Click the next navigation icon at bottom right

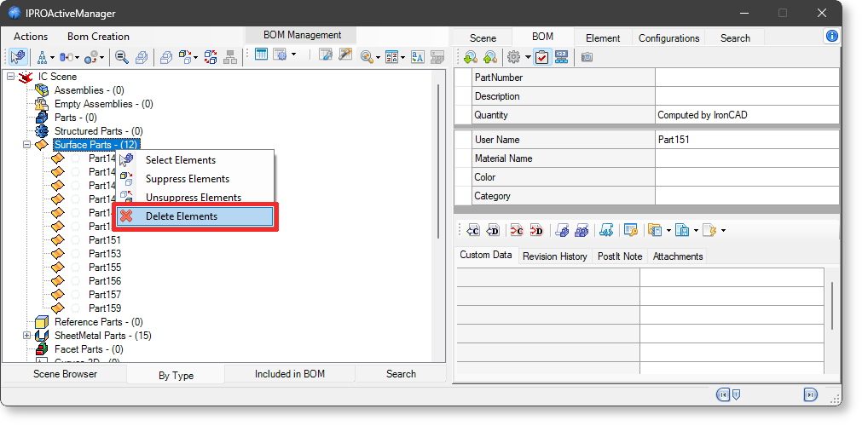coord(810,394)
